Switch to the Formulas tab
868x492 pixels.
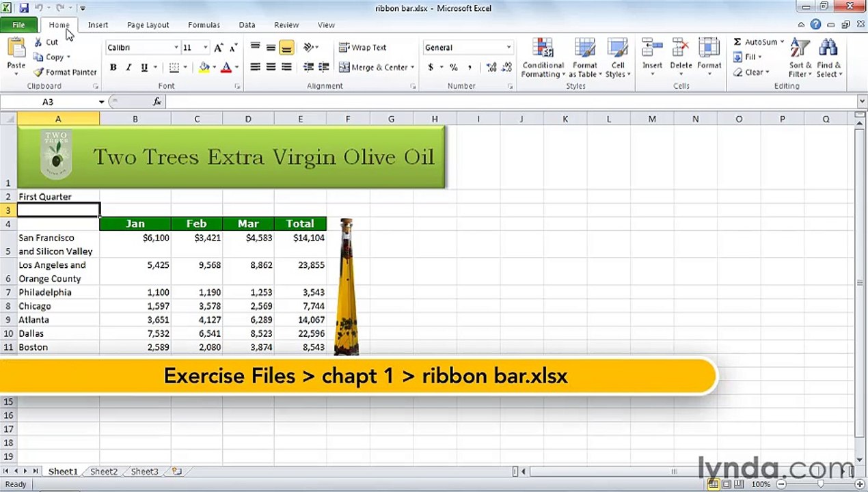204,25
